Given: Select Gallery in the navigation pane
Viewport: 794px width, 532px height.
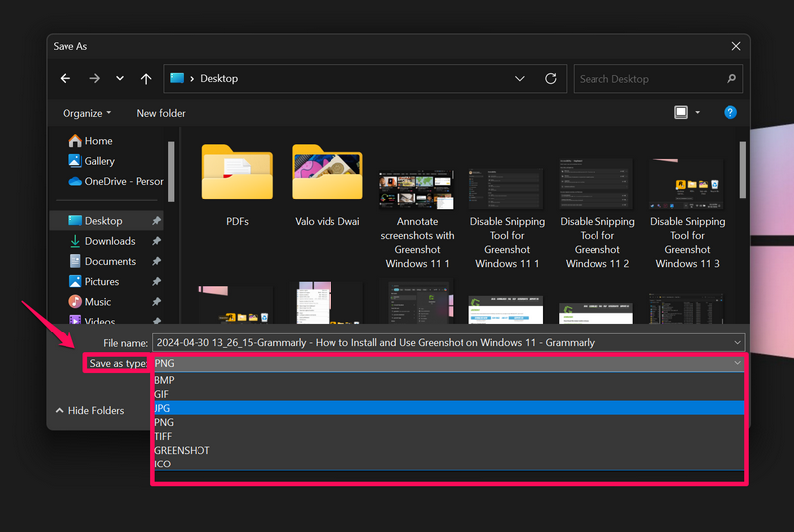Looking at the screenshot, I should point(99,161).
